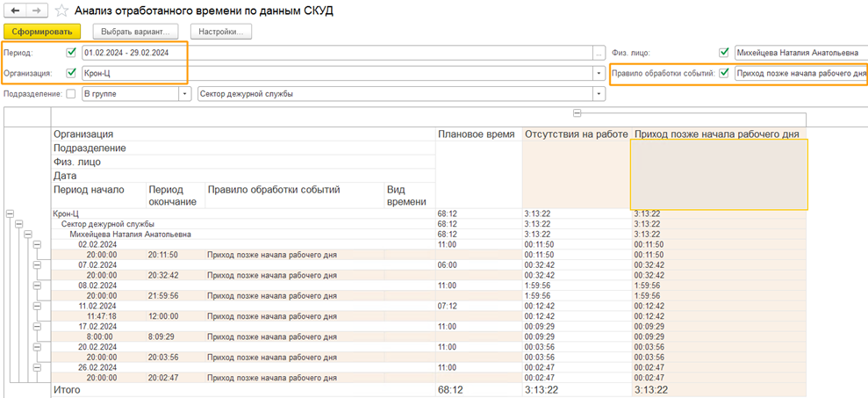Screen dimensions: 868x398
Task: Open the 'В группе' comparison type dropdown
Action: tap(185, 94)
